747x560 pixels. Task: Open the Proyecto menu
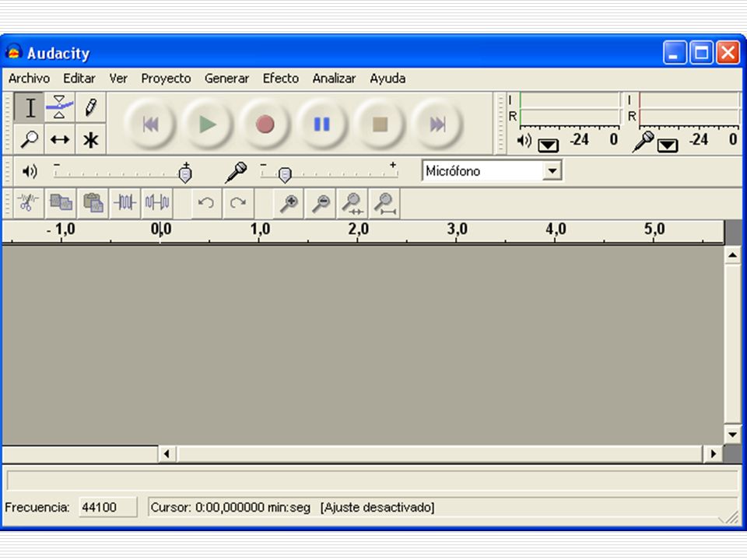(x=166, y=78)
